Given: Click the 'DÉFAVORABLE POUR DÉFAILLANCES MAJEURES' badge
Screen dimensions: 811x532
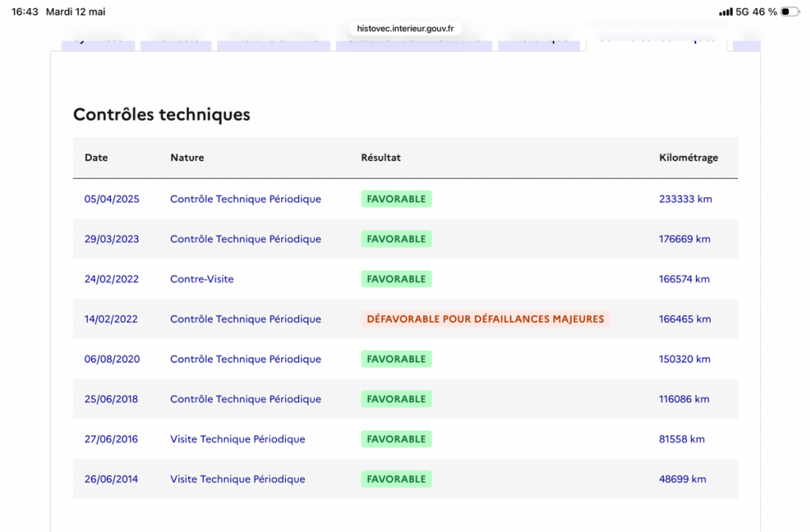Looking at the screenshot, I should 485,319.
